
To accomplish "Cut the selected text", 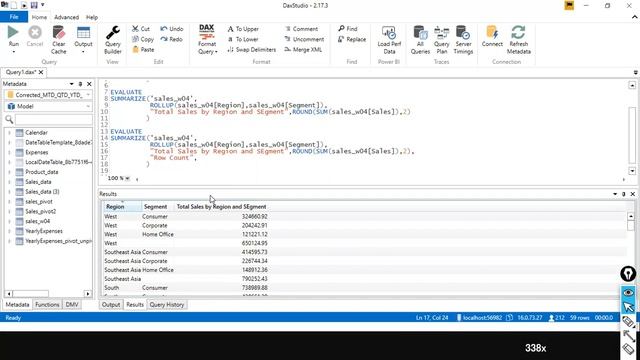I will (141, 29).
